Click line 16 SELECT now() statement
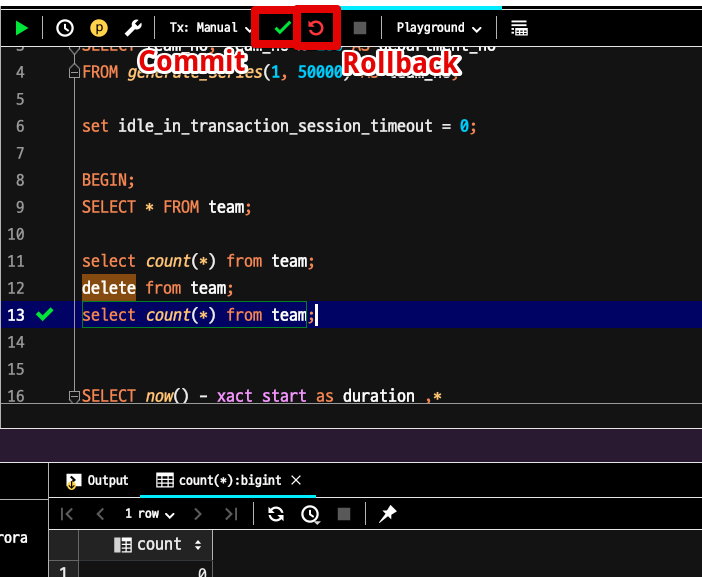 coord(262,396)
